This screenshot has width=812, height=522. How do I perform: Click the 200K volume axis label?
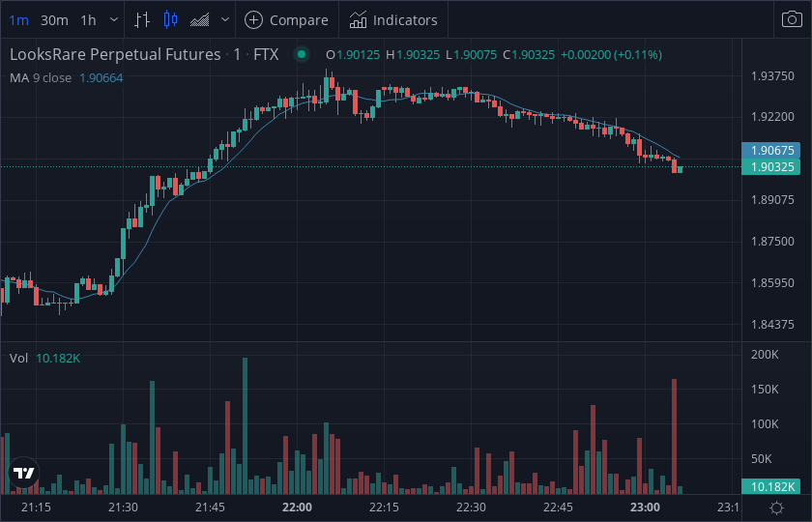[x=765, y=355]
